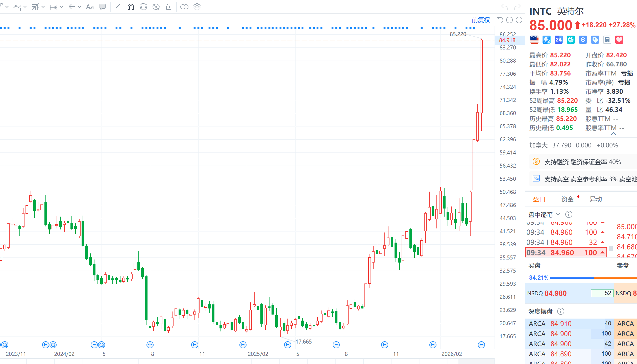Collapse the quote details chevron
The width and height of the screenshot is (637, 364).
tap(613, 134)
